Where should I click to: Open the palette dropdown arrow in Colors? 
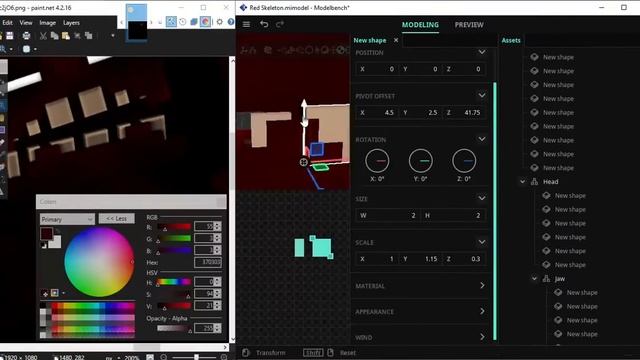(63, 293)
